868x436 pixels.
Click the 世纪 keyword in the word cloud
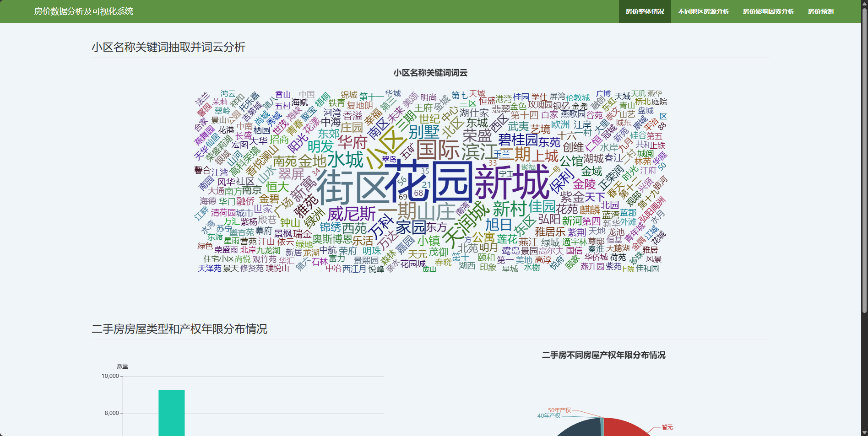click(x=429, y=119)
